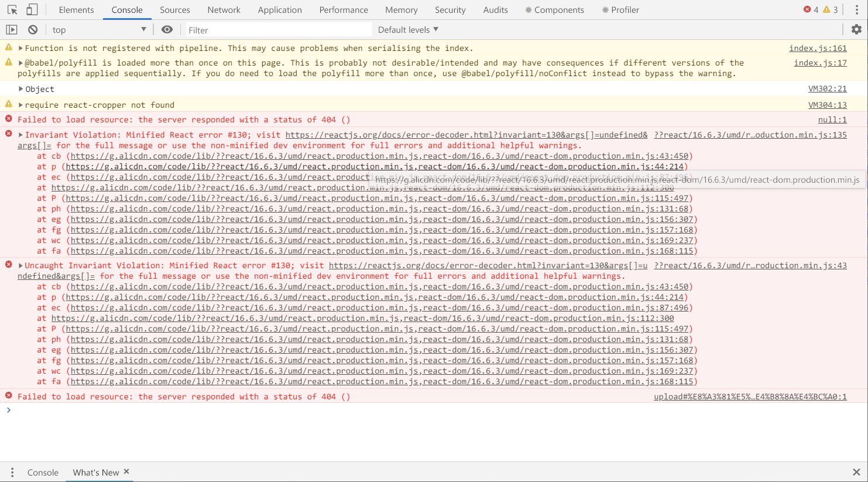
Task: Open DevTools three-dot customize menu
Action: pyautogui.click(x=856, y=10)
